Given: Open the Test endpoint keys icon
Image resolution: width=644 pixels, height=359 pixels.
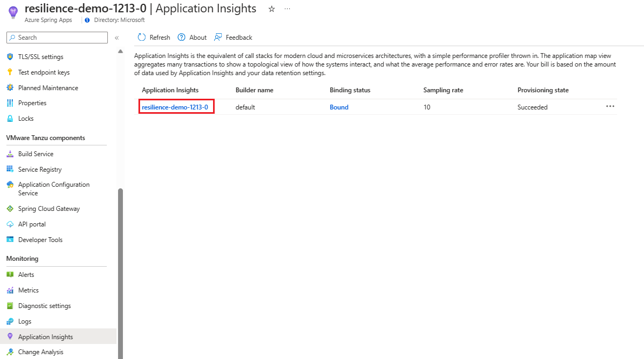Looking at the screenshot, I should click(10, 72).
